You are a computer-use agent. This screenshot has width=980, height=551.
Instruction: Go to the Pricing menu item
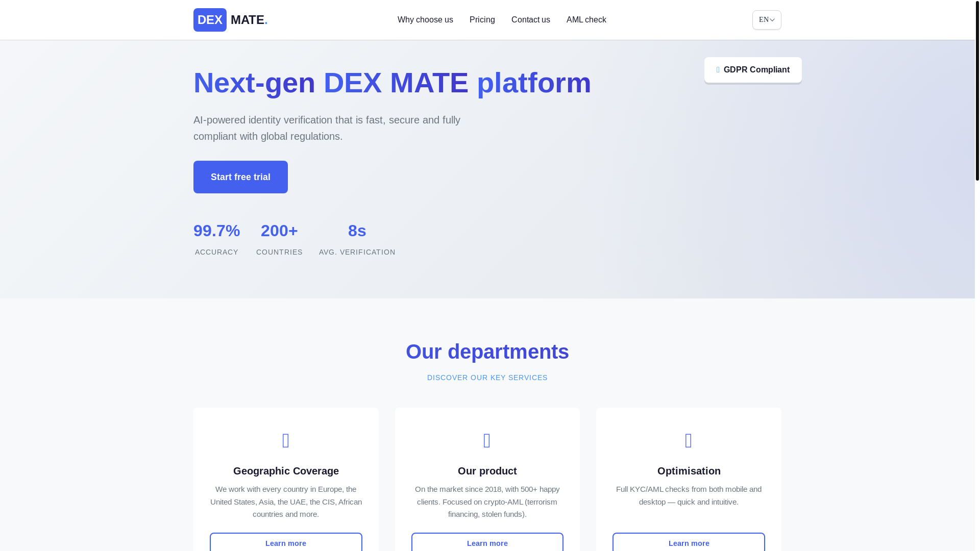[482, 20]
